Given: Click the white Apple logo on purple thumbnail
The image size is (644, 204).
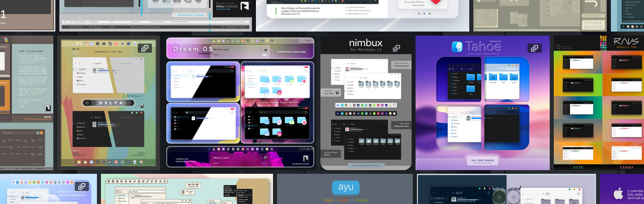Looking at the screenshot, I should click(x=618, y=194).
